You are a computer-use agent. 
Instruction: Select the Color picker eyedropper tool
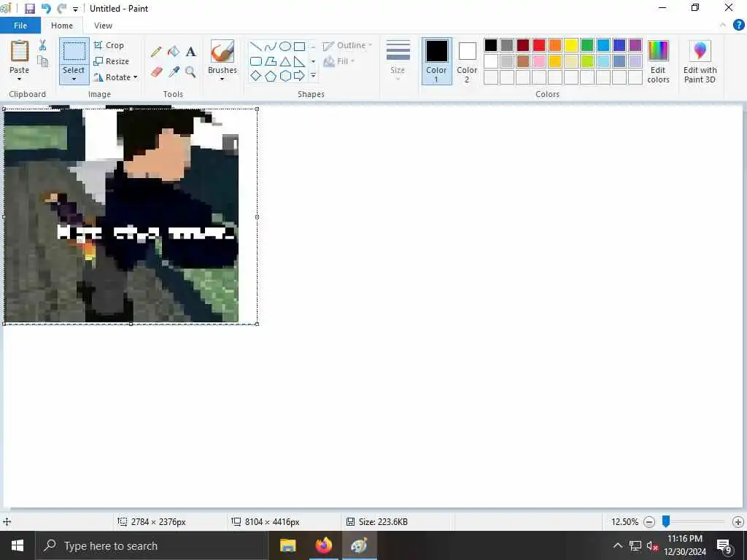click(174, 72)
